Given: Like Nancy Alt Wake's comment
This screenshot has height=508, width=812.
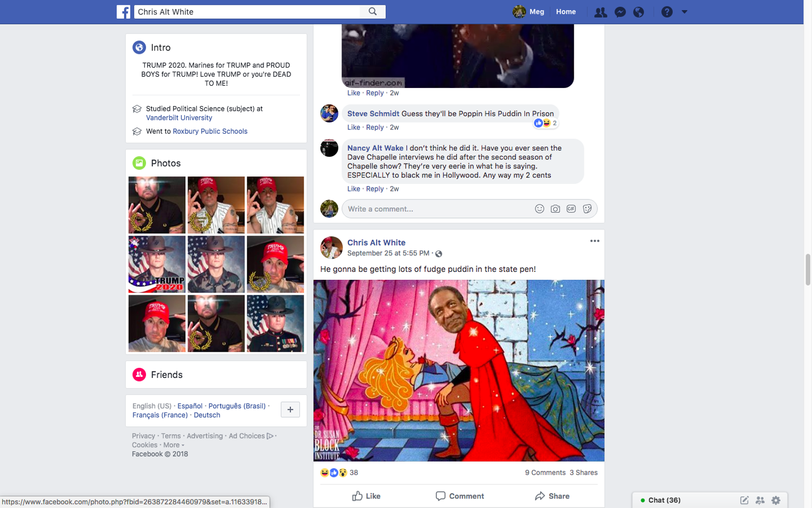Looking at the screenshot, I should [354, 189].
